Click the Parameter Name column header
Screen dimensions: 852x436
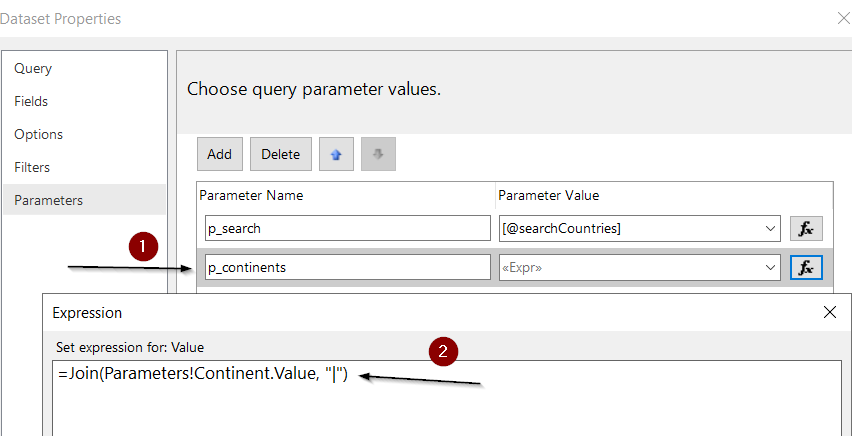252,195
